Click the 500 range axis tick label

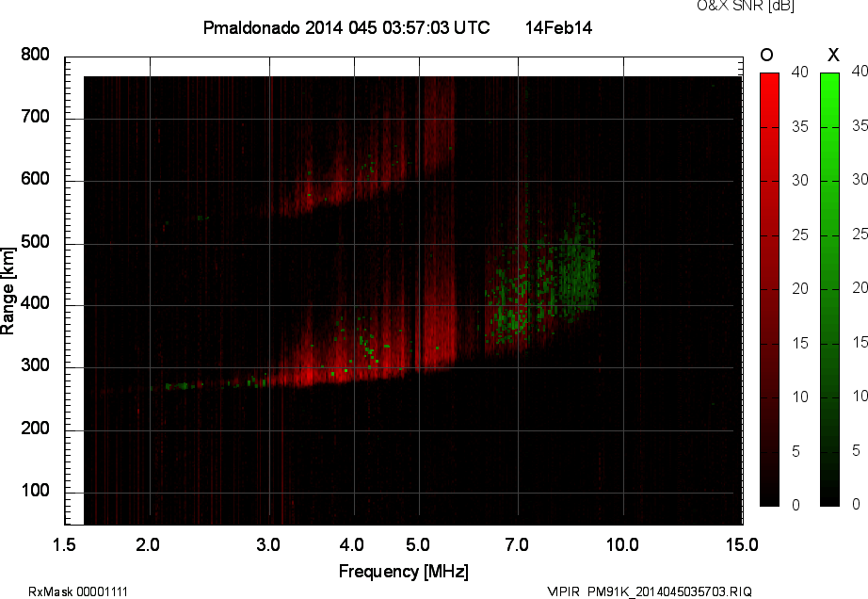(35, 241)
